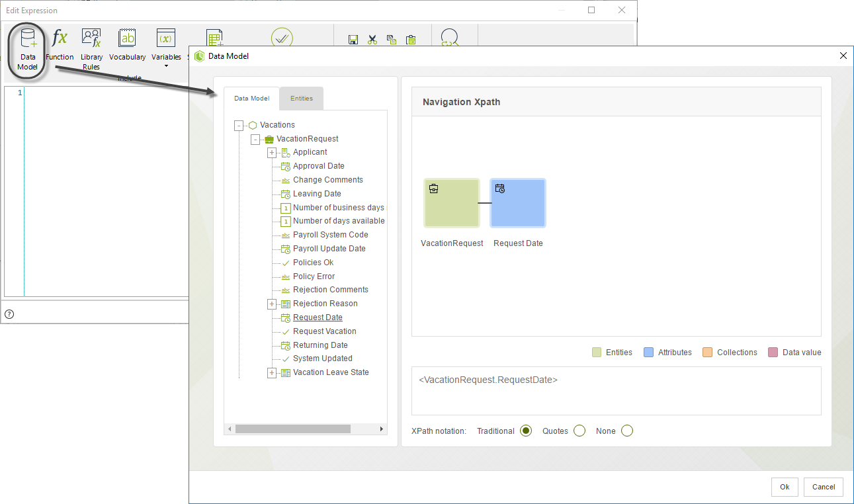854x504 pixels.
Task: Click the Number of business days numeric icon
Action: (286, 208)
